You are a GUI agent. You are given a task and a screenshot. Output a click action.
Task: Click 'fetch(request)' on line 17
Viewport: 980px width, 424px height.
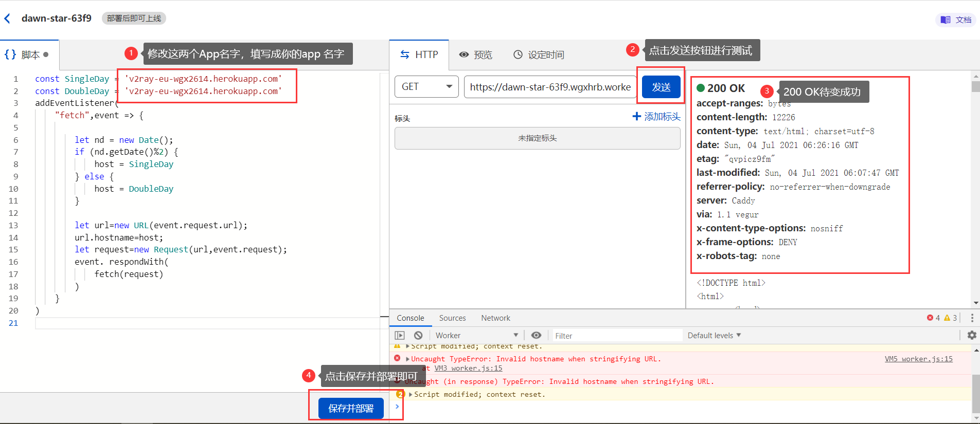coord(129,274)
